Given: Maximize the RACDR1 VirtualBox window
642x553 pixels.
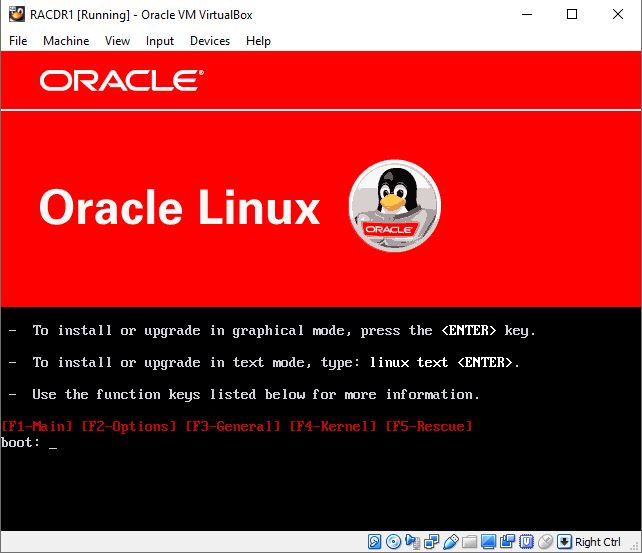Looking at the screenshot, I should tap(572, 14).
